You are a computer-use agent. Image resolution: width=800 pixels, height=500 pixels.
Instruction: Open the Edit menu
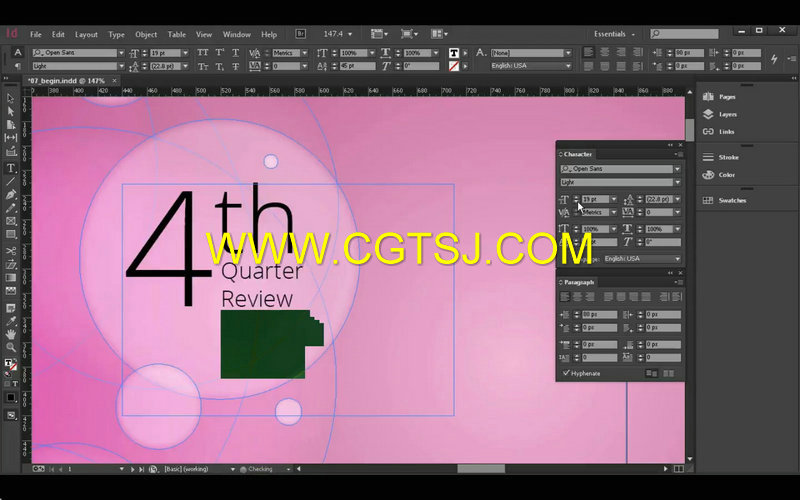58,34
